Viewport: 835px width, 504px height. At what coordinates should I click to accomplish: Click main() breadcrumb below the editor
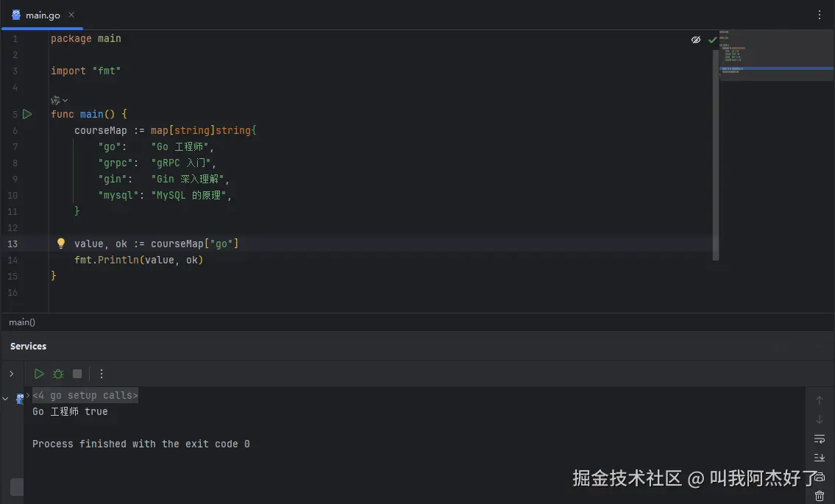(x=22, y=322)
